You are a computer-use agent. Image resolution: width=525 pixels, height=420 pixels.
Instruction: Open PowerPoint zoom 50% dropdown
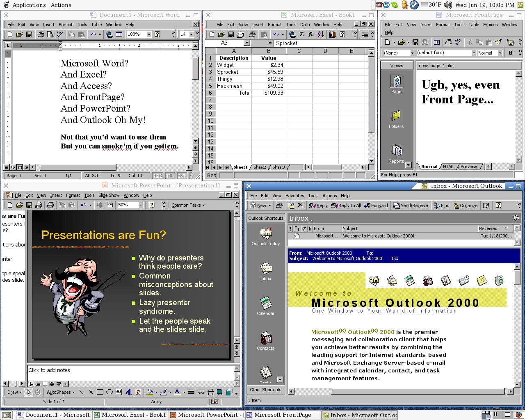[x=141, y=205]
